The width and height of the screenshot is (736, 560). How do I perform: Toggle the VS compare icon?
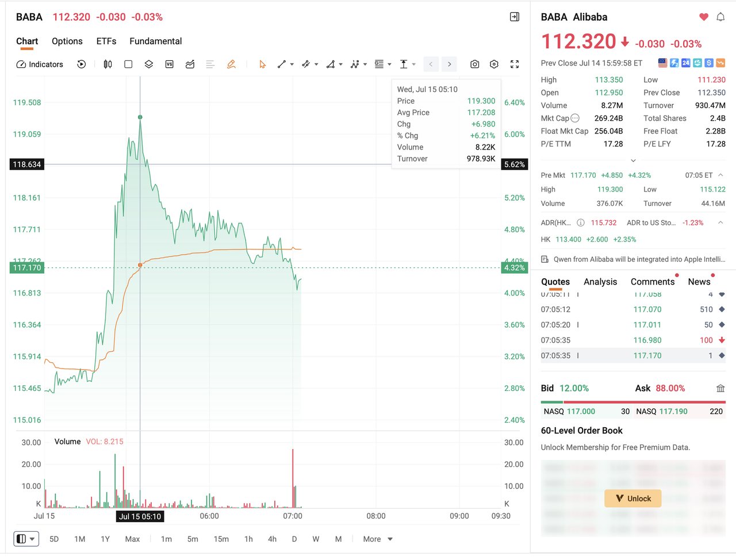(x=169, y=64)
